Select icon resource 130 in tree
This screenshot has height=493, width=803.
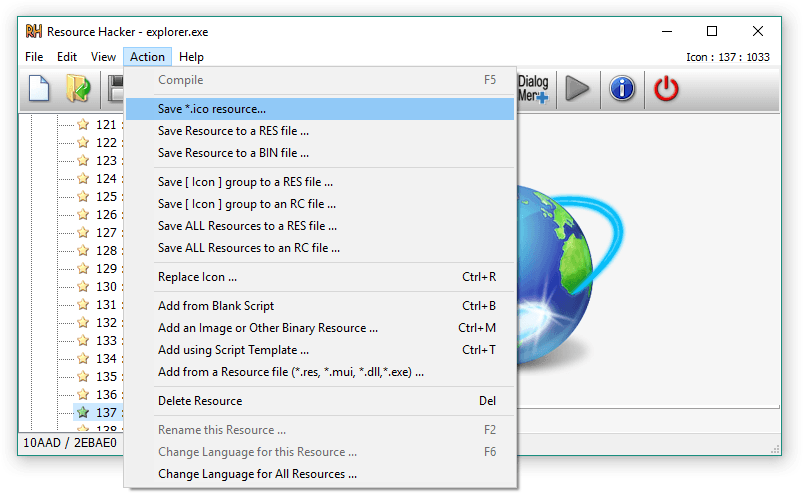click(x=105, y=287)
